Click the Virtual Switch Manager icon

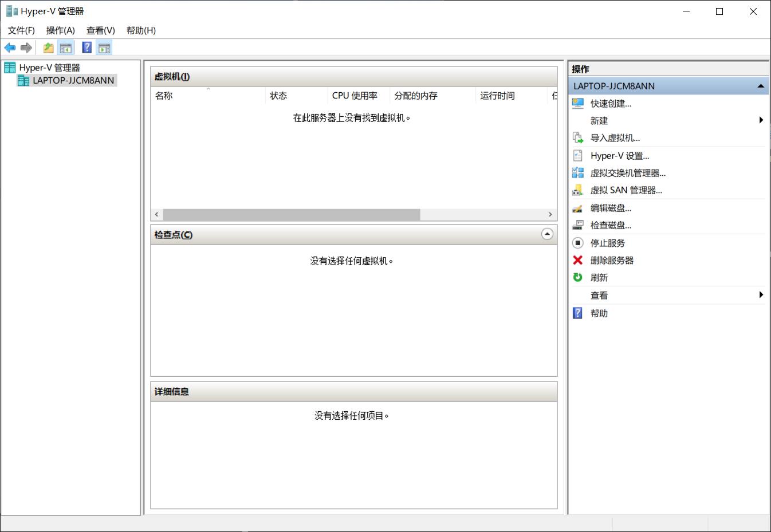578,173
